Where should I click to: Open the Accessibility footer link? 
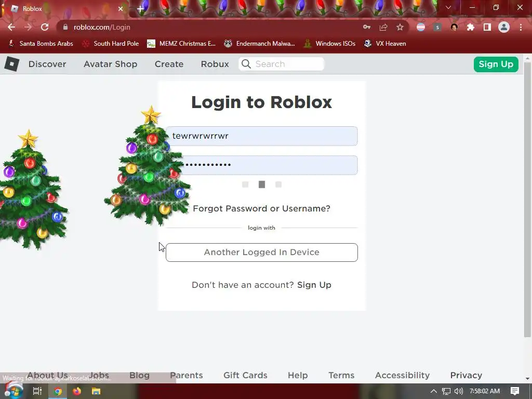coord(403,375)
